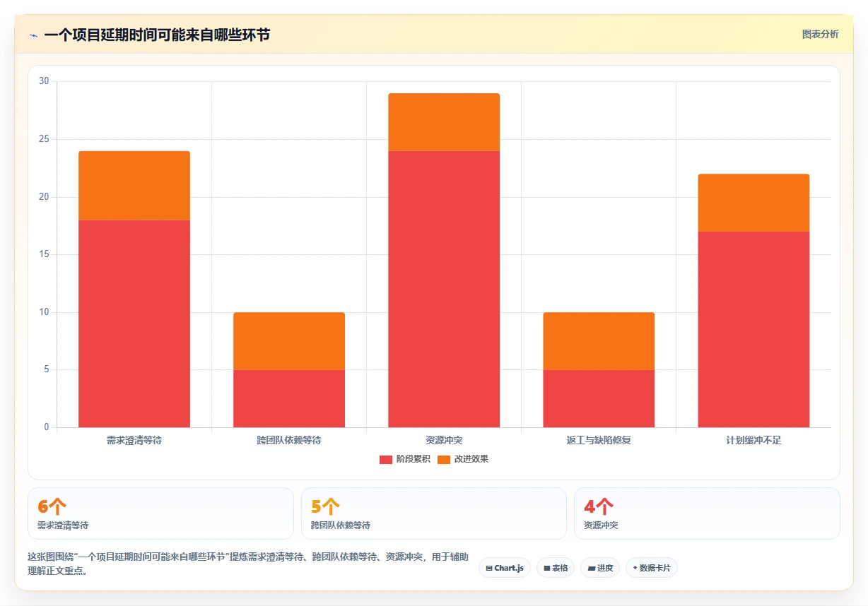Click the sparkle icon in 数据卡片 chip

tap(635, 568)
